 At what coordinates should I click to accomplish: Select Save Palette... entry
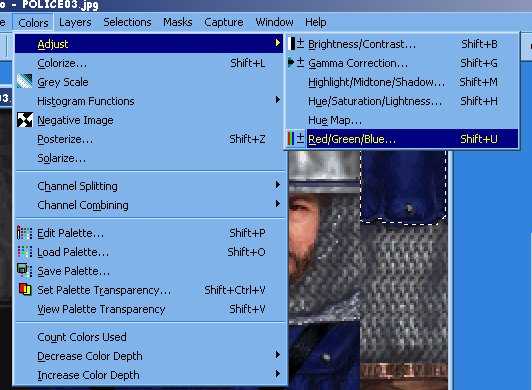149,271
